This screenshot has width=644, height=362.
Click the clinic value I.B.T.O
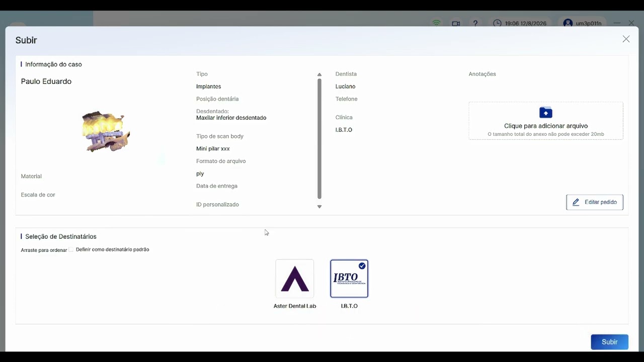pyautogui.click(x=344, y=130)
